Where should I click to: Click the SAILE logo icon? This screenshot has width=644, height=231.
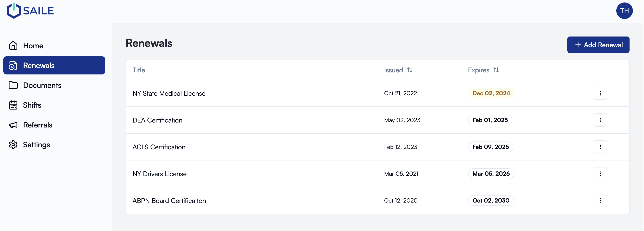click(13, 11)
